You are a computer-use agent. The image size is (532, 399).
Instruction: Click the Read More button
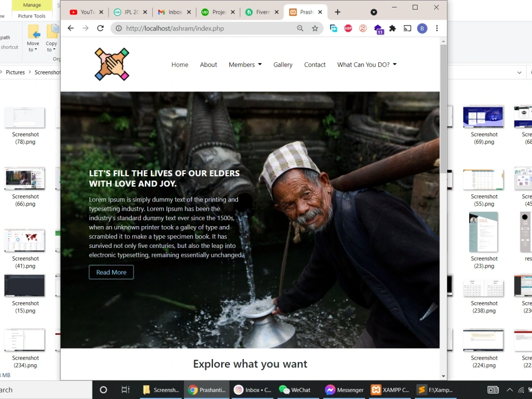(x=111, y=272)
